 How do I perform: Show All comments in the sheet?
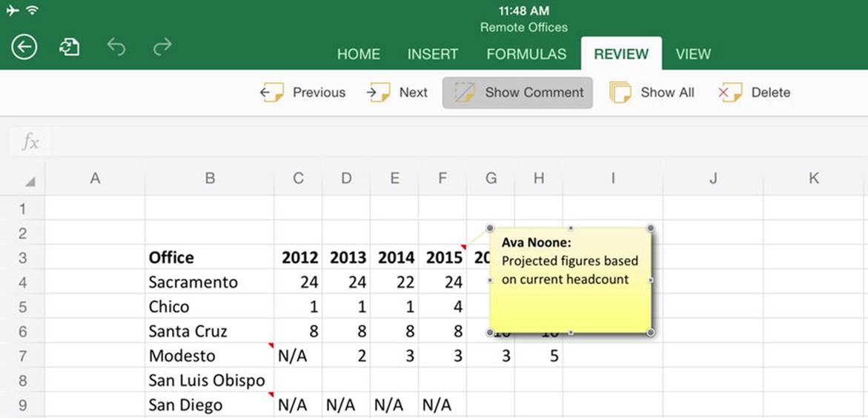click(652, 93)
